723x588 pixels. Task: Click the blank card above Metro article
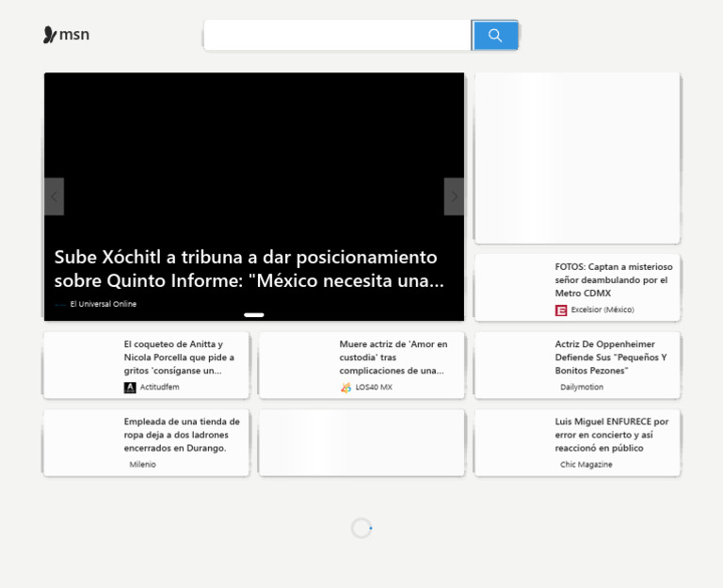click(577, 158)
